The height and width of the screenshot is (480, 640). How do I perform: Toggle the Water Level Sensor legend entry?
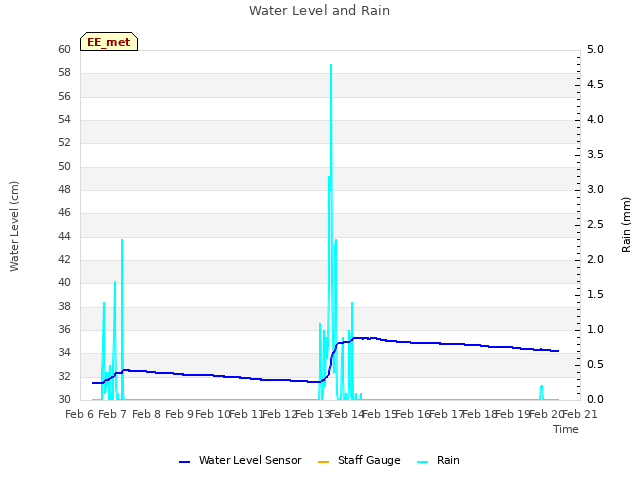pyautogui.click(x=240, y=460)
